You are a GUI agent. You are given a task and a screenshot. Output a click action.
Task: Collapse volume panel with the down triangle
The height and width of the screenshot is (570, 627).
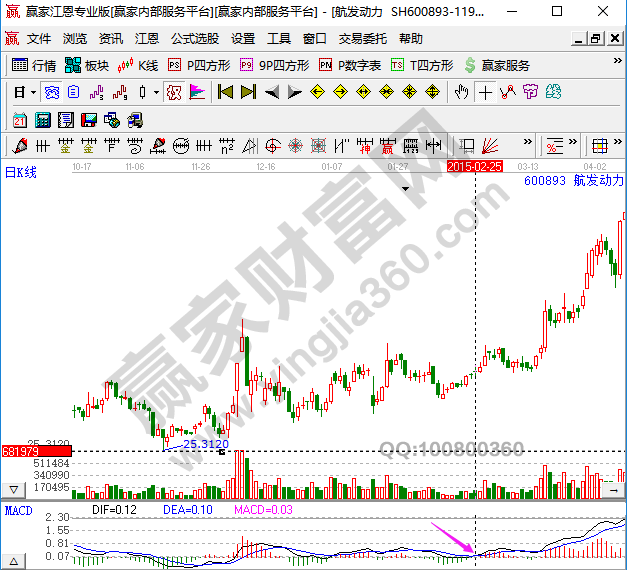click(x=14, y=490)
